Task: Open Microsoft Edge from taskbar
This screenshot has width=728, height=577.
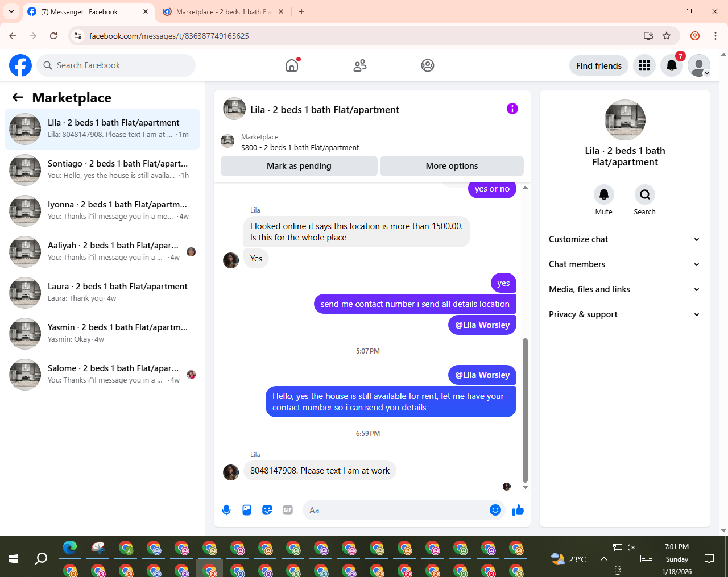Action: coord(70,548)
